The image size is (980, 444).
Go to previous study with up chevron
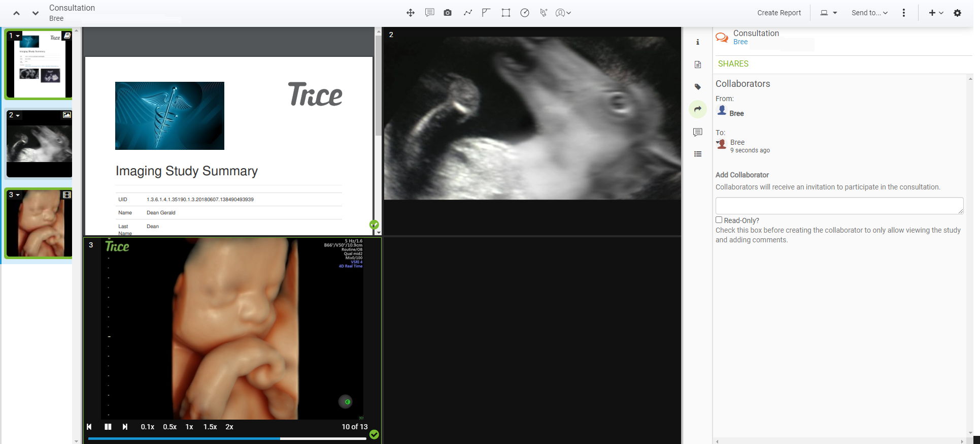tap(17, 13)
